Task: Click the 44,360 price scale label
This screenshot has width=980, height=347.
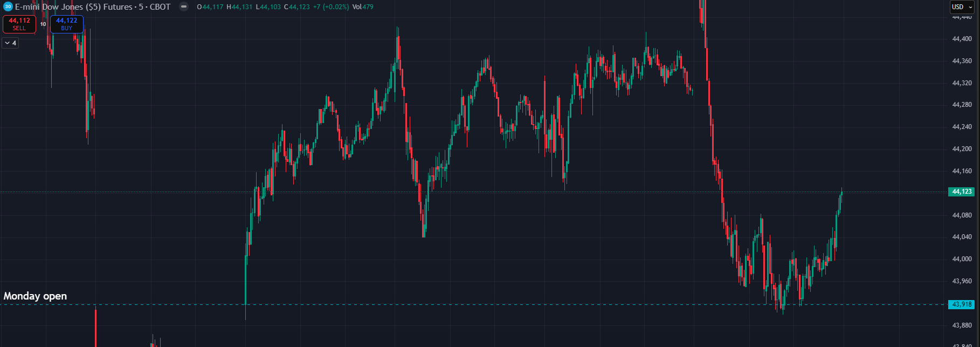Action: coord(962,61)
